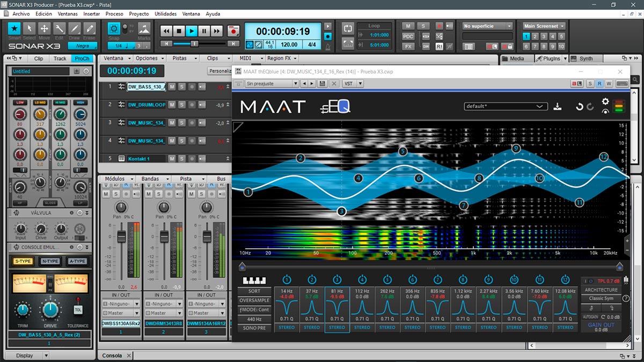The image size is (644, 362).
Task: Pick the Edit tool
Action: 60,28
